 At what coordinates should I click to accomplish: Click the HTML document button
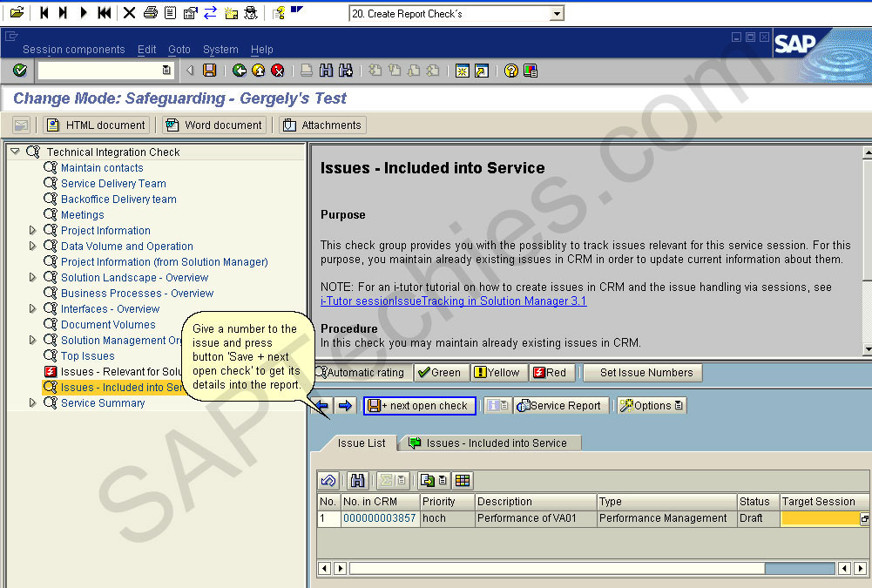(97, 125)
